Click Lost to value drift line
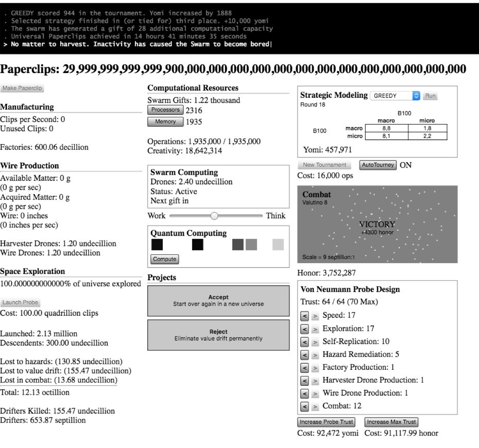This screenshot has height=448, width=479. click(65, 371)
